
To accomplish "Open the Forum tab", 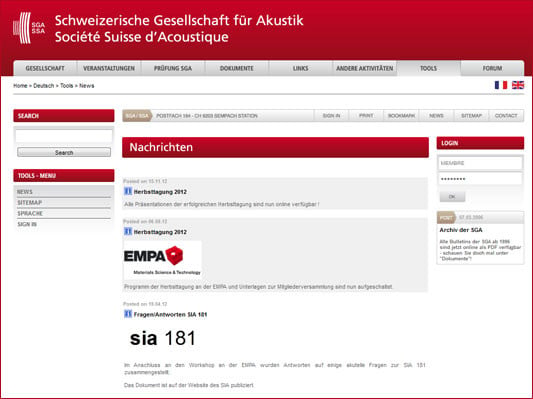I will pos(492,68).
